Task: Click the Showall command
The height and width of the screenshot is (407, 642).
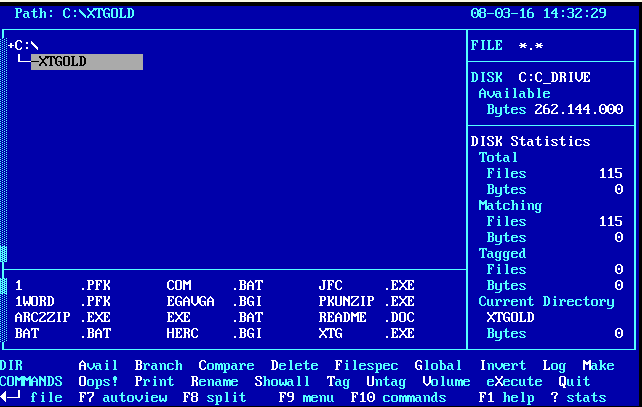Action: 282,381
